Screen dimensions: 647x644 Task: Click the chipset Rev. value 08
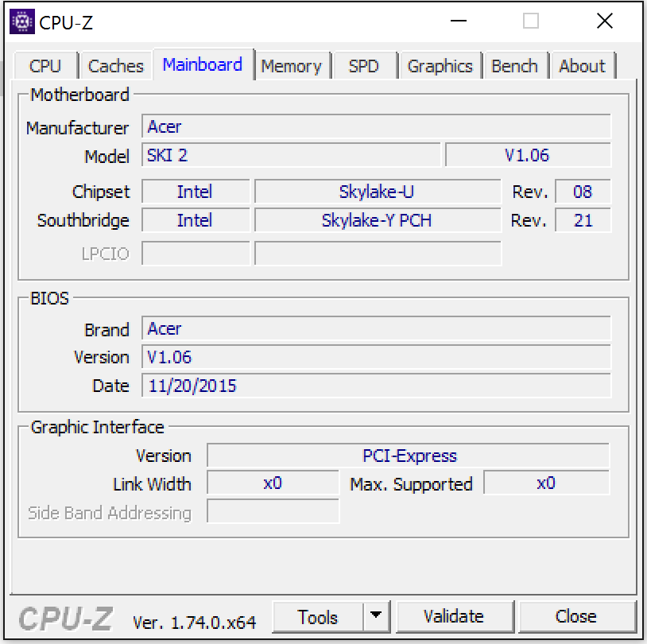[583, 192]
